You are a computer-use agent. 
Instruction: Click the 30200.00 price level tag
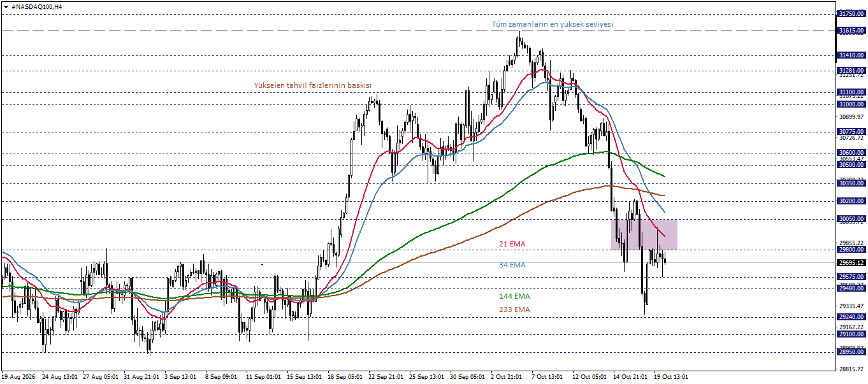[851, 201]
